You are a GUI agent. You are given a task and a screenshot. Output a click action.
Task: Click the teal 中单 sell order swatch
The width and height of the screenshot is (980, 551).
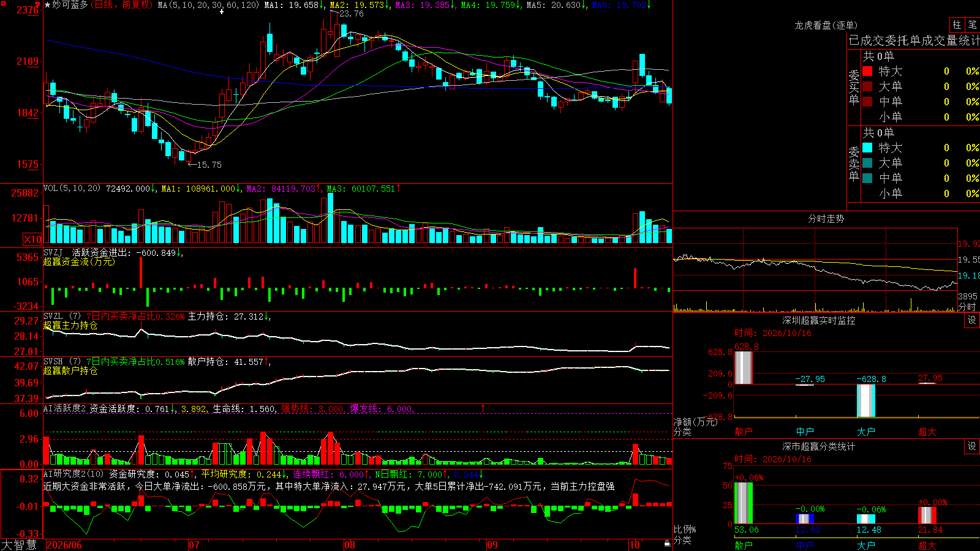point(867,178)
